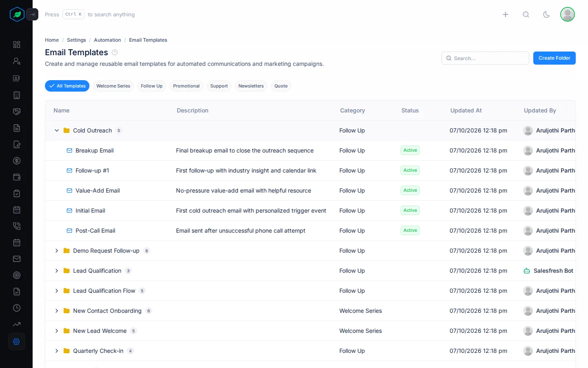Click the envelope icon of Breakup Email
The image size is (588, 368).
69,150
